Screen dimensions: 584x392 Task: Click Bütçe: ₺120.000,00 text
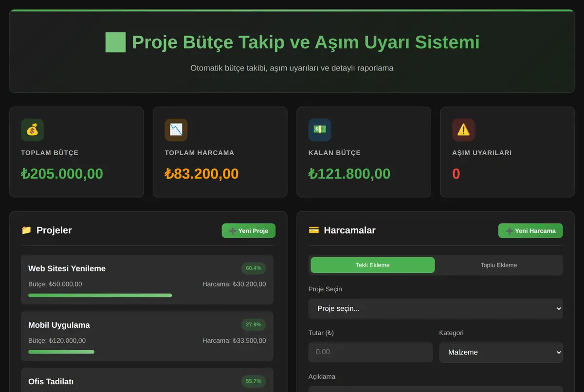click(x=57, y=340)
